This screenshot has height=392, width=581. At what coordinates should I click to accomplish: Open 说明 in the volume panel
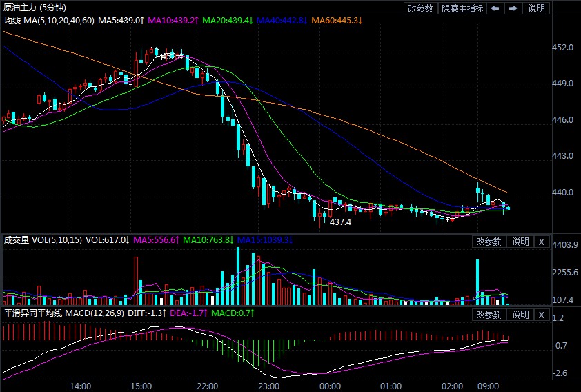coord(520,242)
